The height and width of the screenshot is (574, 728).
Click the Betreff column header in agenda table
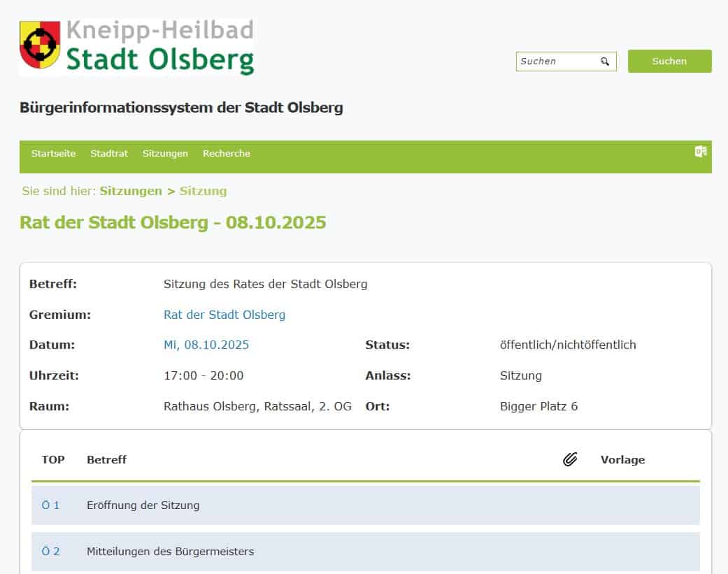coord(106,459)
